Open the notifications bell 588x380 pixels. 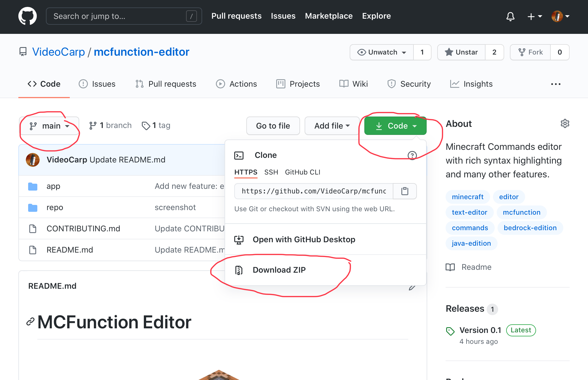510,16
